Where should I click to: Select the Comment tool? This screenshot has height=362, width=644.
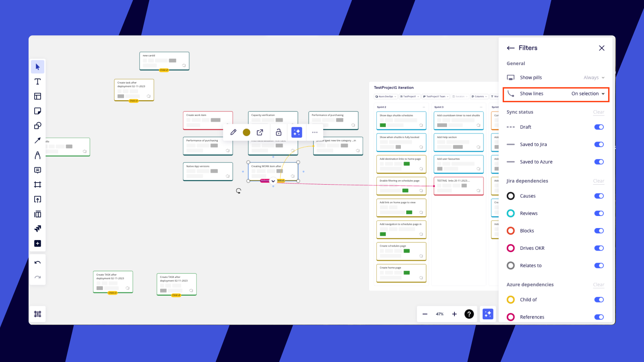[x=37, y=170]
